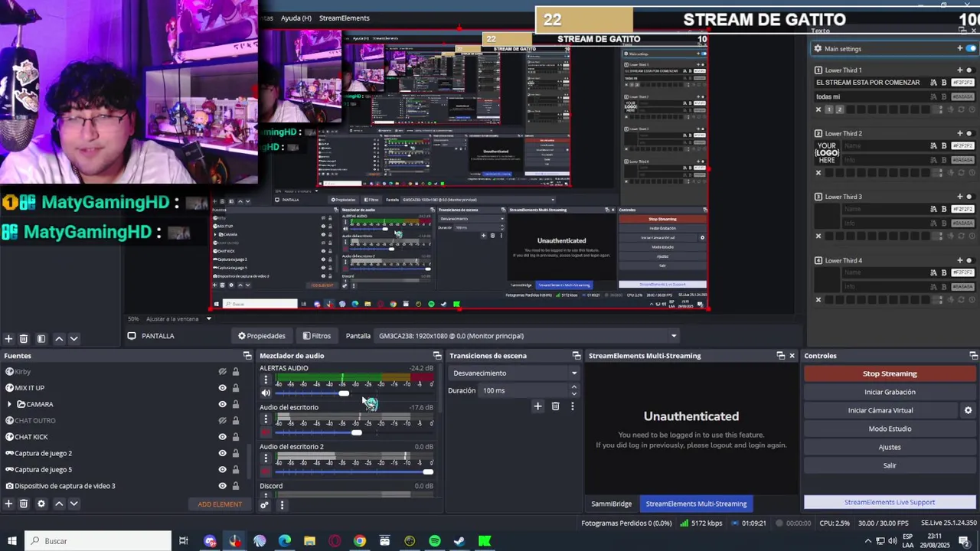Unlock the Captura de juego 5 source
This screenshot has height=551, width=980.
[235, 469]
